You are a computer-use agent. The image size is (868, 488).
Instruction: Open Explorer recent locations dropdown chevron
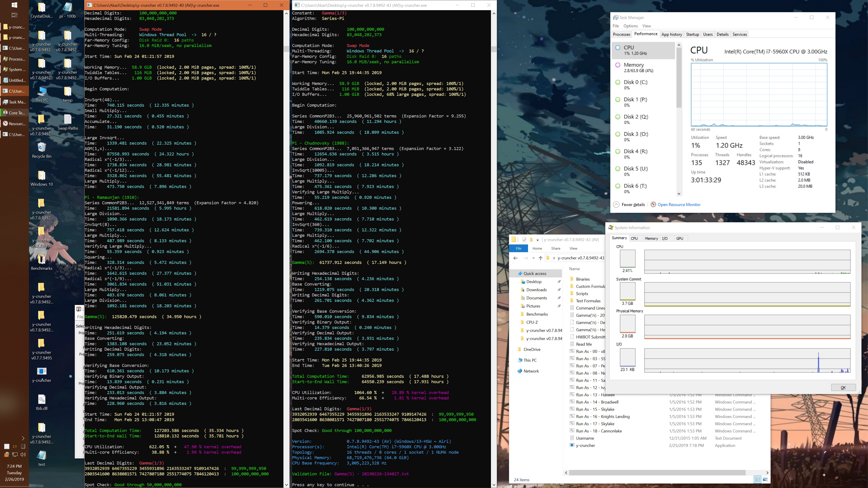point(533,258)
